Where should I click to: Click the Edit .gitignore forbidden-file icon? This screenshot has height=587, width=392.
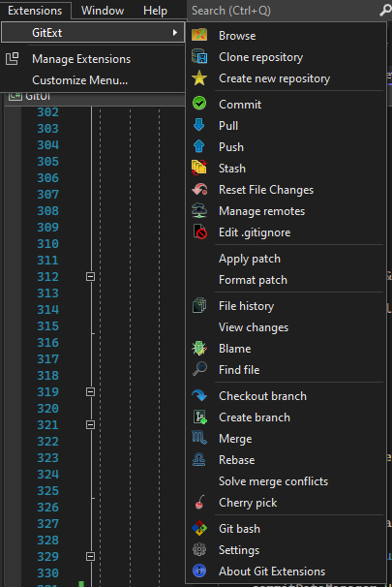coord(200,232)
